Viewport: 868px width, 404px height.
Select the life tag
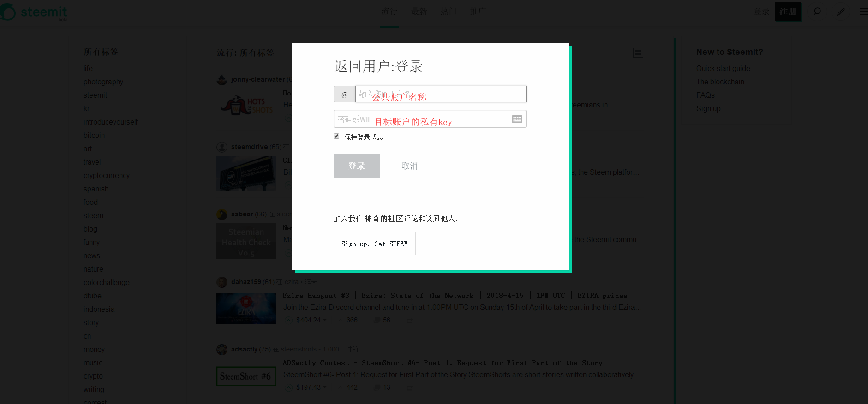(x=88, y=68)
